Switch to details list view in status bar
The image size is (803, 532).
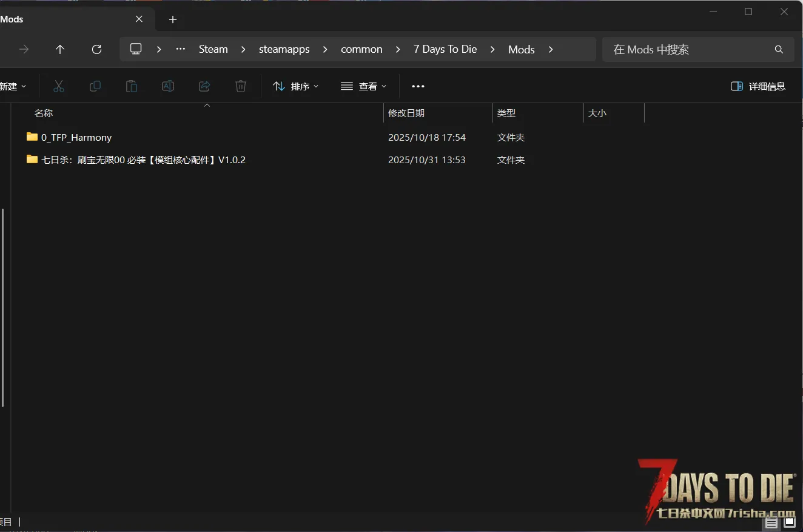click(x=771, y=522)
